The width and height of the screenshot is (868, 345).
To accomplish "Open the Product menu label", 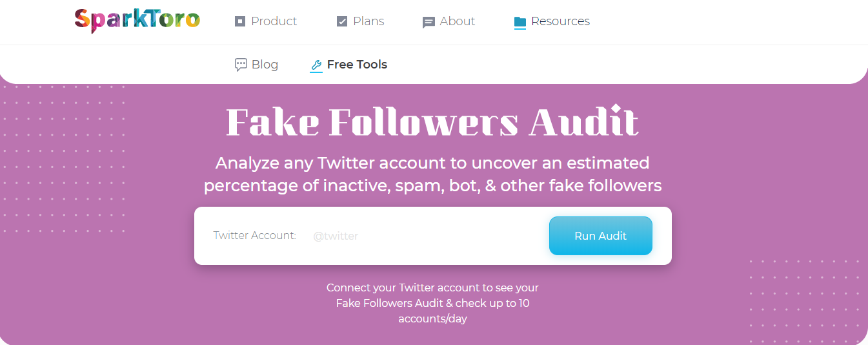I will click(x=274, y=21).
